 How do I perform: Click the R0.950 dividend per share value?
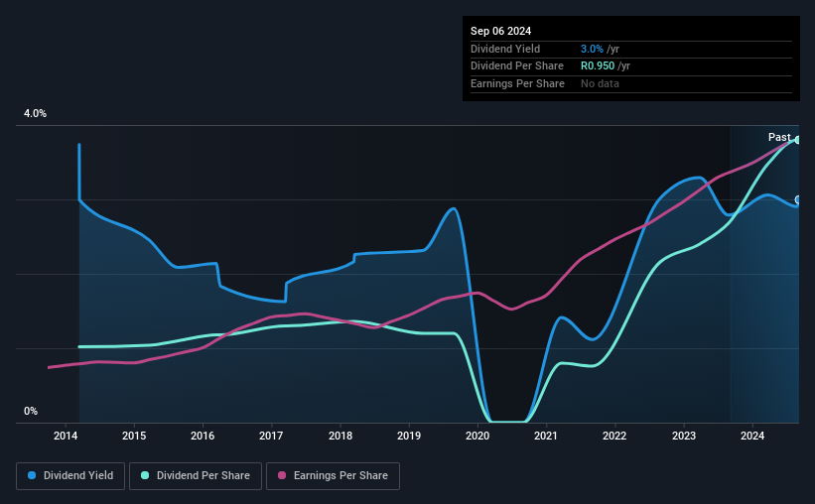[x=598, y=66]
